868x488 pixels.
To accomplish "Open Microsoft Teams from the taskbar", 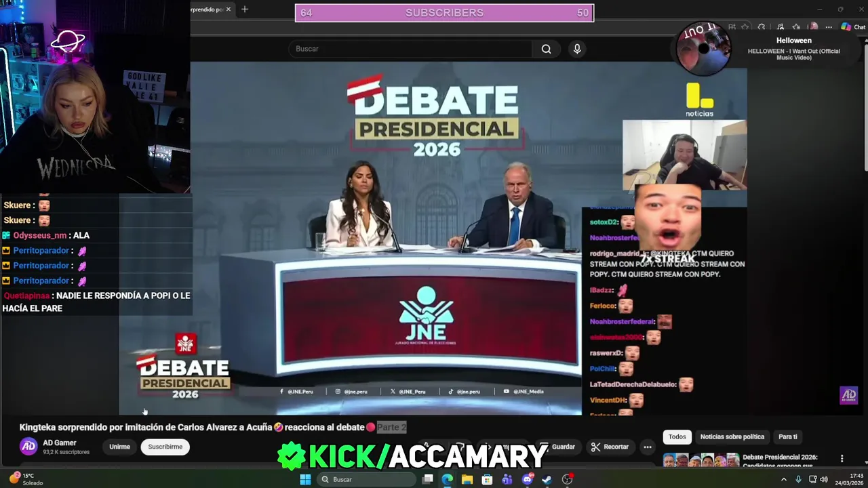I will (507, 479).
